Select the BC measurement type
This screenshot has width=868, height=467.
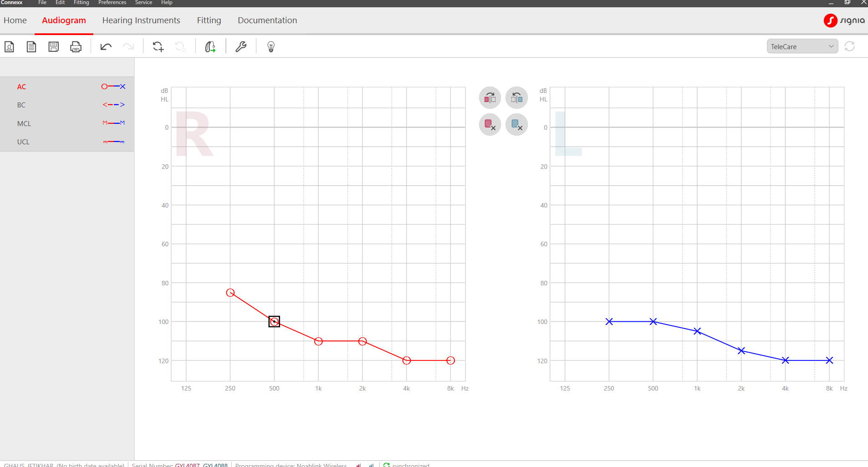pos(67,105)
